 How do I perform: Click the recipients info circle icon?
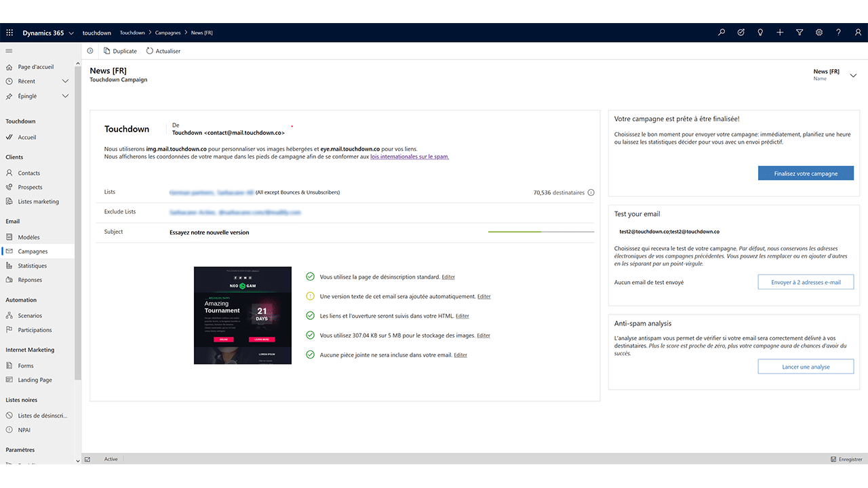[x=591, y=192]
